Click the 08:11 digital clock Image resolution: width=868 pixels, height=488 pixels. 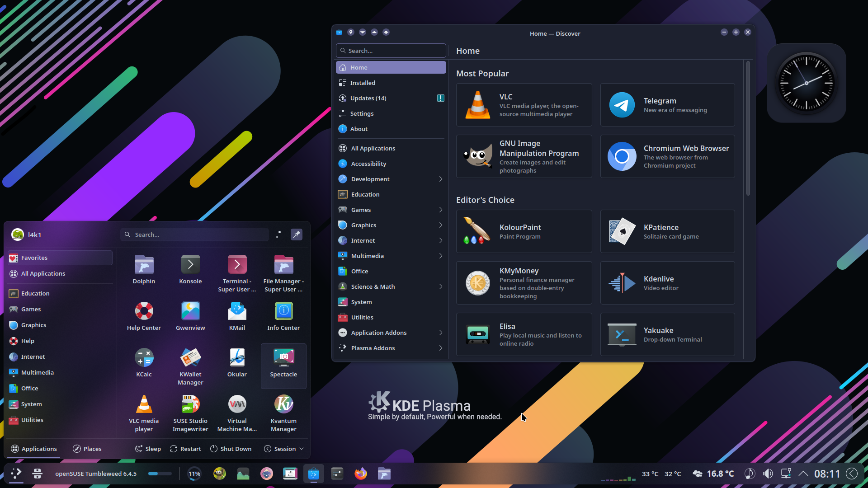point(827,474)
